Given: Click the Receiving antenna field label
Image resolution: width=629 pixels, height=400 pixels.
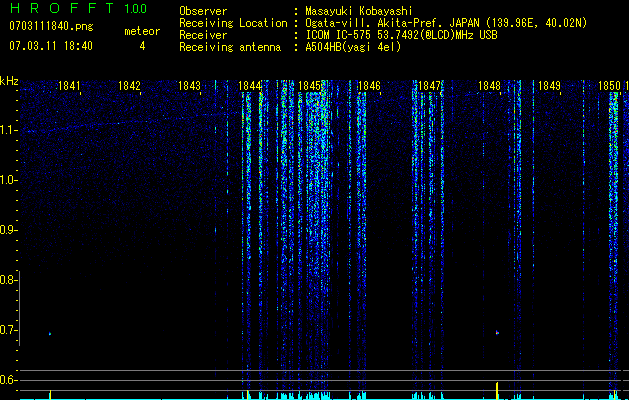Looking at the screenshot, I should pos(230,47).
